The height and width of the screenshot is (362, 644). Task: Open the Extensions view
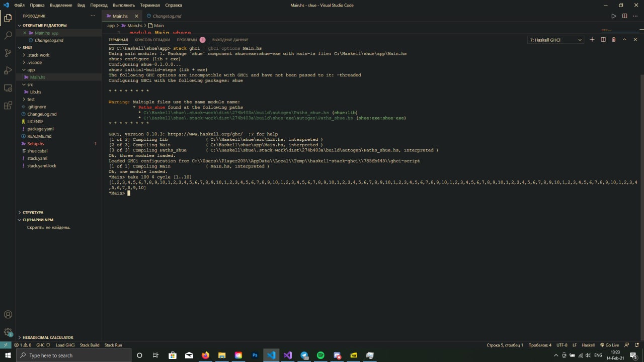8,106
